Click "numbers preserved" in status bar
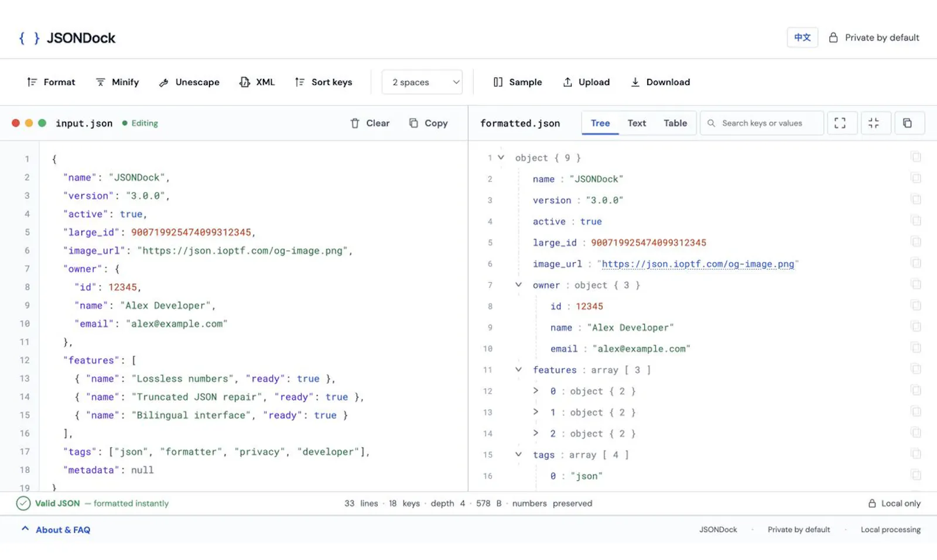This screenshot has width=937, height=560. pos(552,503)
